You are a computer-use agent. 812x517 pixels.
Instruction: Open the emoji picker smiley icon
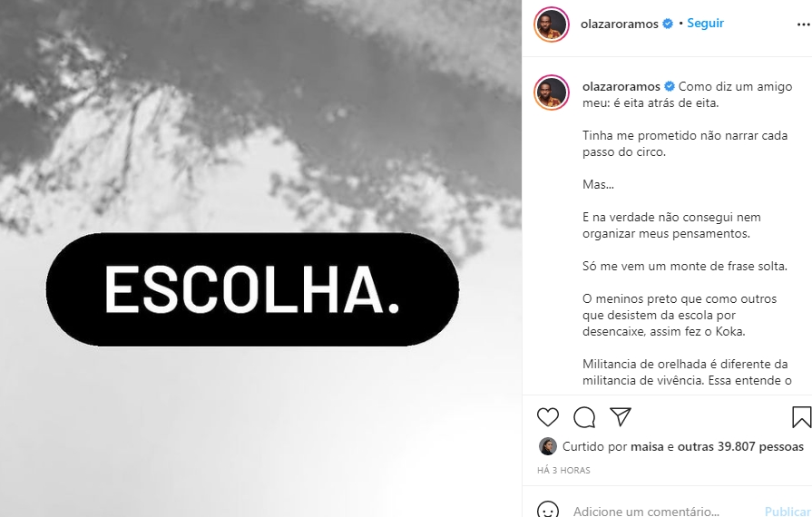coord(548,511)
